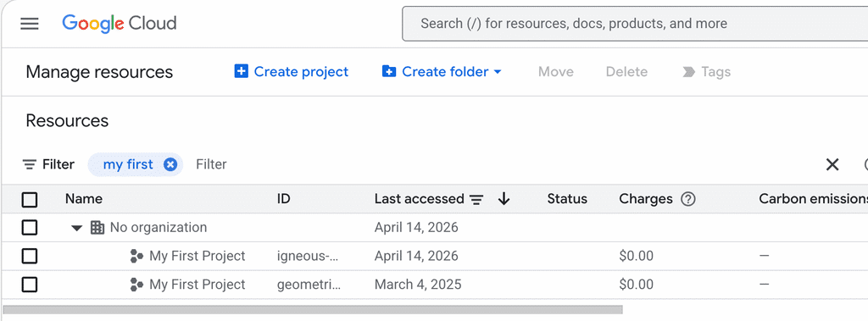
Task: Click the March 4, 2025 date cell
Action: pos(418,285)
